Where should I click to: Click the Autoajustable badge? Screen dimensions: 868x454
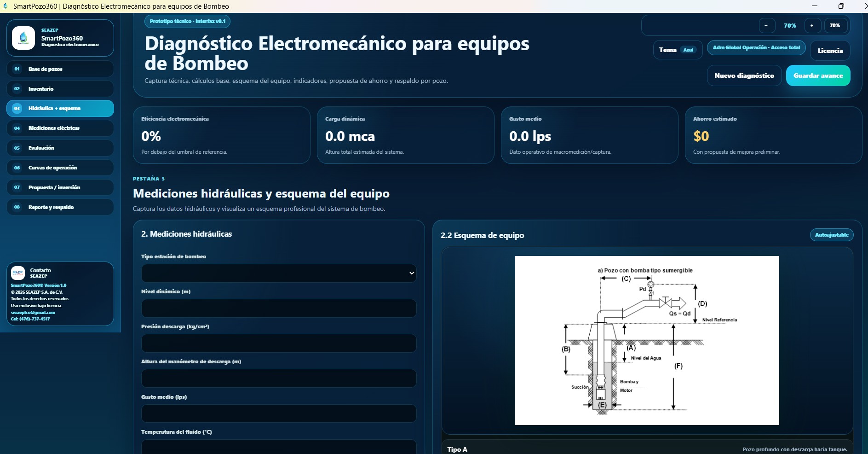point(832,235)
